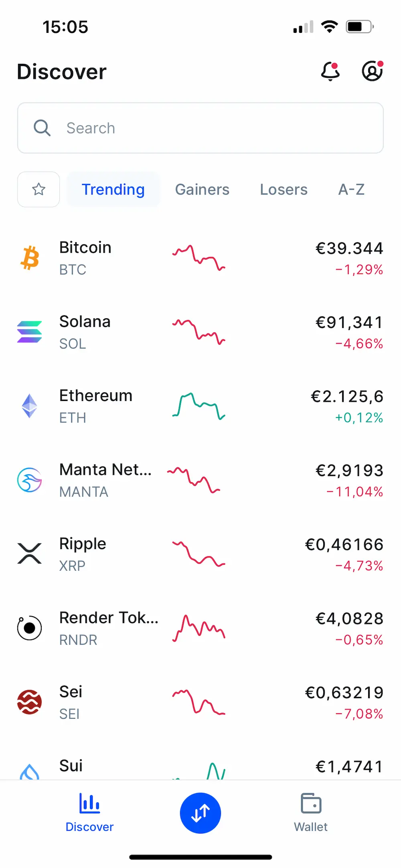This screenshot has height=868, width=401.
Task: Open the Bitcoin €39.344 price entry
Action: coord(349,248)
